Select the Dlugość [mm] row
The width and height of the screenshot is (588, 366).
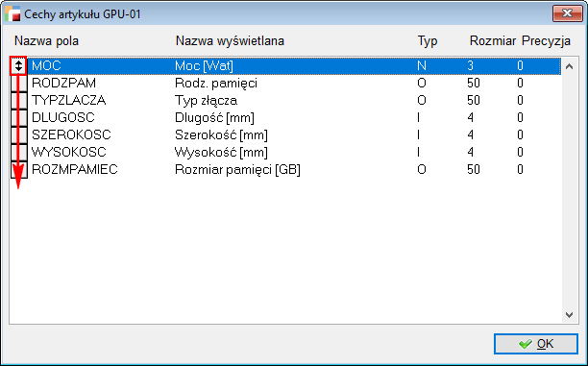tap(294, 118)
